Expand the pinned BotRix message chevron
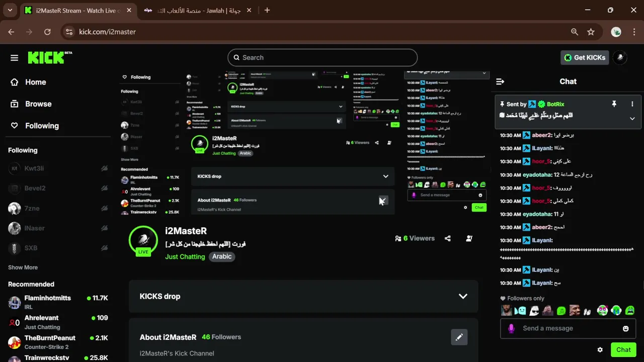Image resolution: width=644 pixels, height=362 pixels. click(x=632, y=119)
